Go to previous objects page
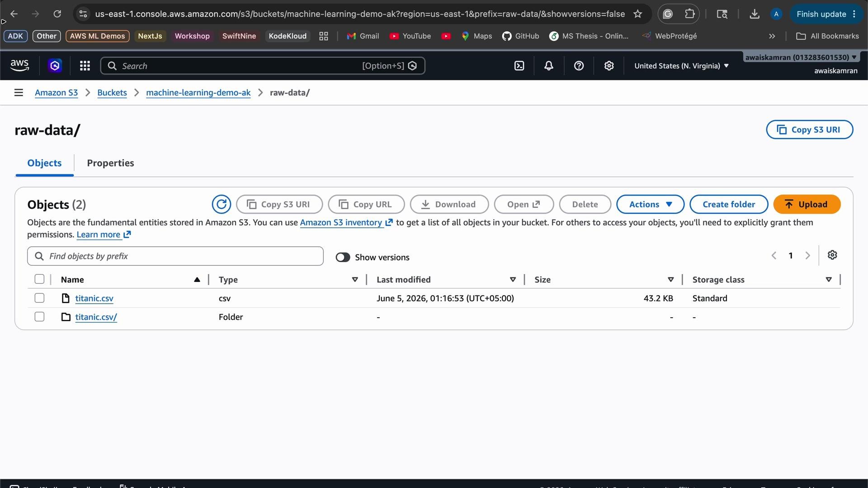The height and width of the screenshot is (488, 868). coord(774,256)
